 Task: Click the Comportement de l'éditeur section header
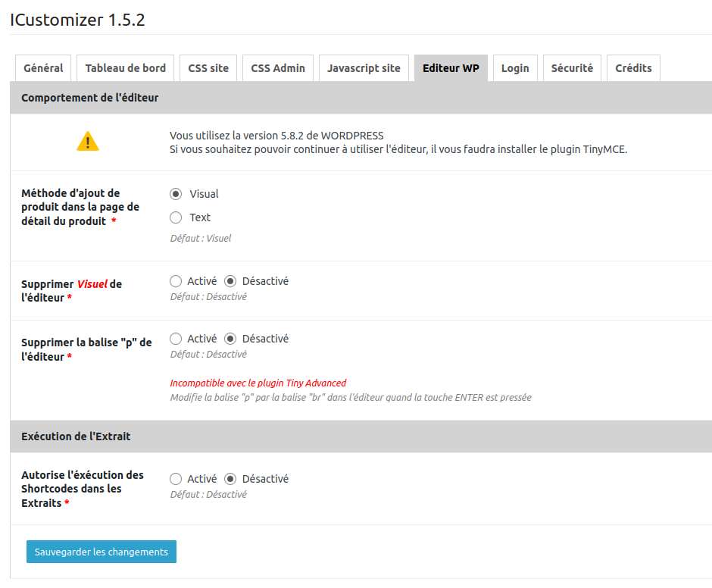[x=361, y=98]
